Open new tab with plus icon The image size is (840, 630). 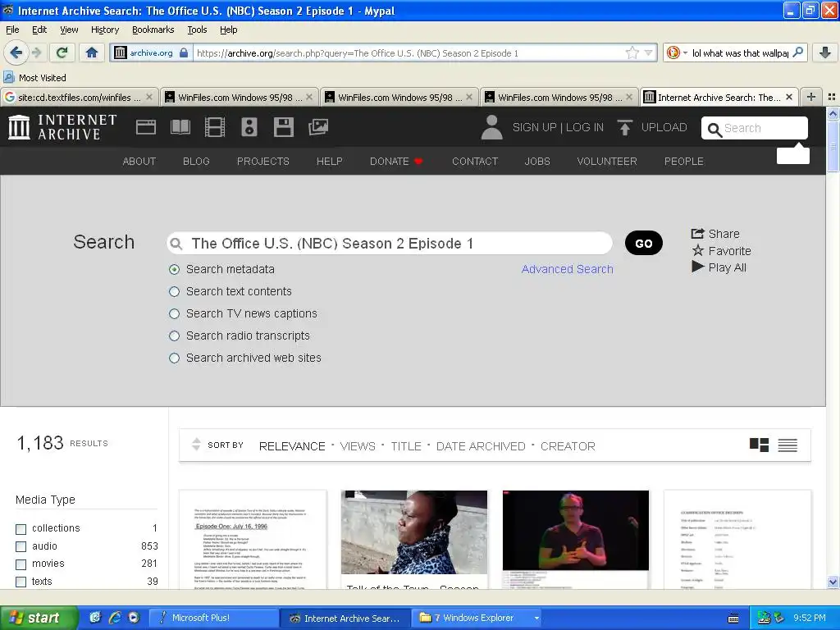[x=811, y=97]
